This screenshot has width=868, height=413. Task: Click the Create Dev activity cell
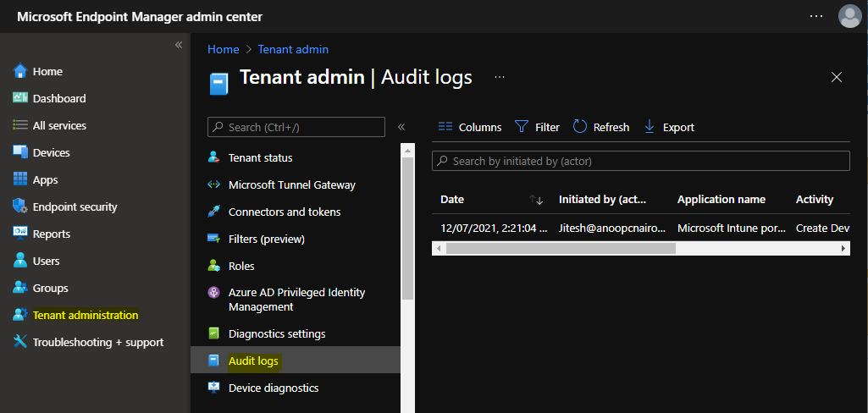822,228
